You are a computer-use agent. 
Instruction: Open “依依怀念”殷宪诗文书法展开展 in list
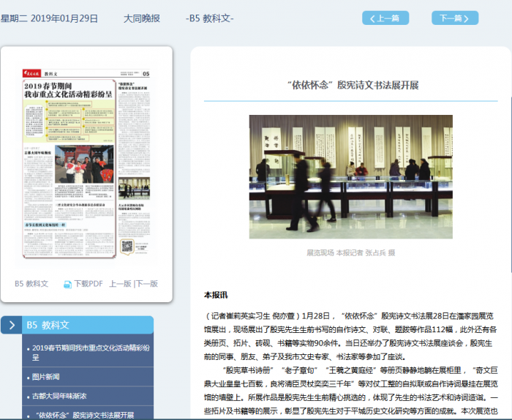coord(85,415)
